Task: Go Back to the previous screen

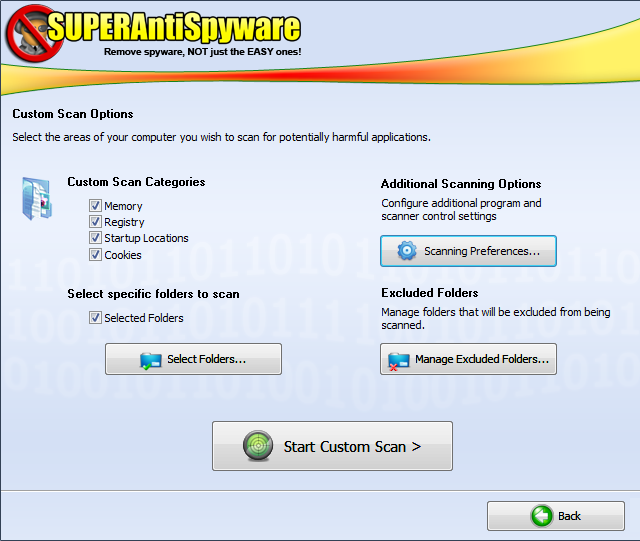Action: [556, 516]
